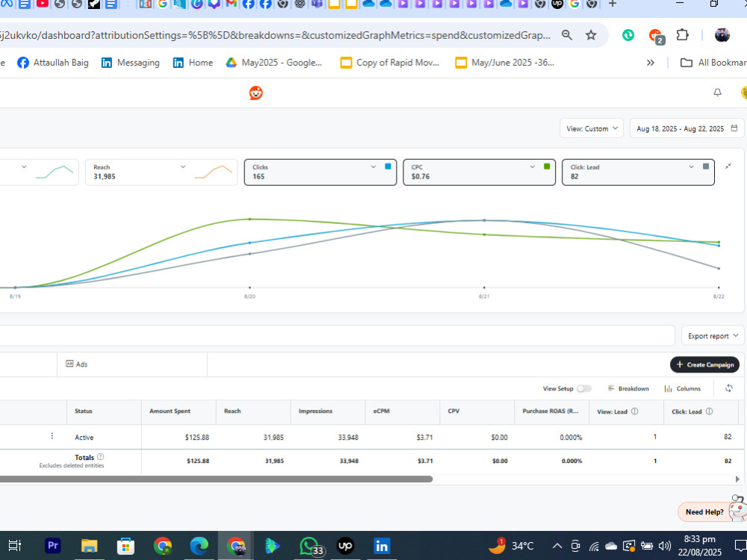Collapse the graph with the shrink icon
Viewport: 747px width, 560px height.
(728, 167)
